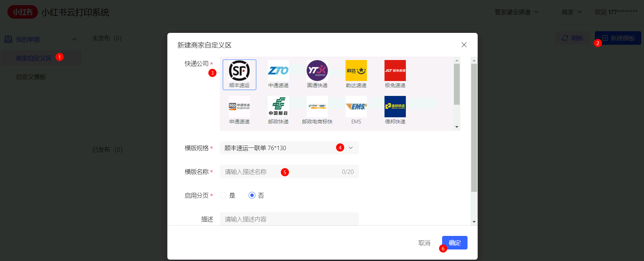Select the 是 radio for 启用分页
The image size is (644, 261).
click(x=223, y=195)
